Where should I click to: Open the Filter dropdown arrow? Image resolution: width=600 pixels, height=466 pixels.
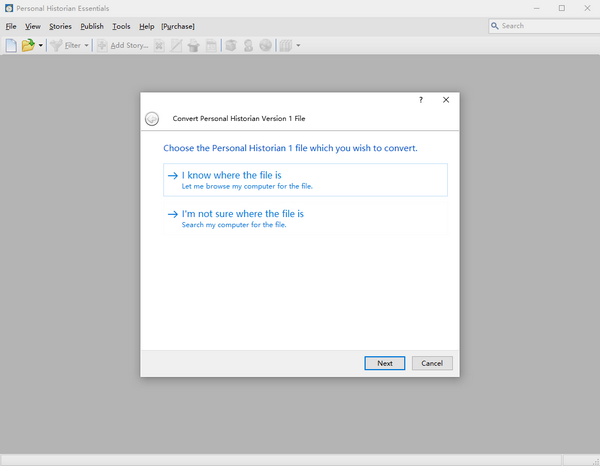[87, 45]
